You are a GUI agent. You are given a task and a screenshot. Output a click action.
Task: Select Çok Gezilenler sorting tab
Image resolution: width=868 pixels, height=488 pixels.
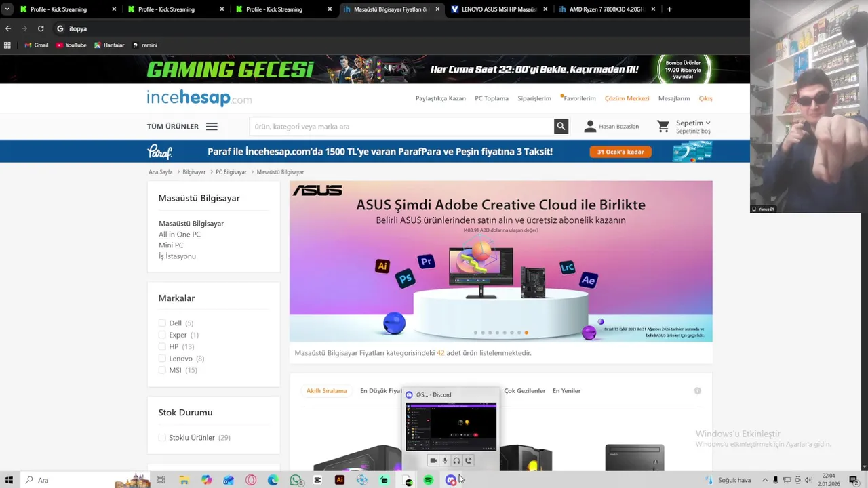tap(524, 390)
